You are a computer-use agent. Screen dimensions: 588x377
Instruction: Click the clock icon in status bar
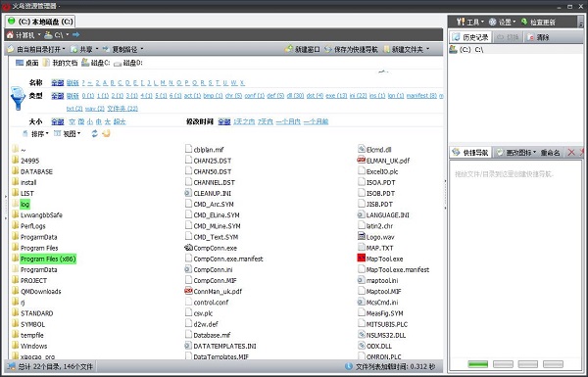pyautogui.click(x=348, y=366)
